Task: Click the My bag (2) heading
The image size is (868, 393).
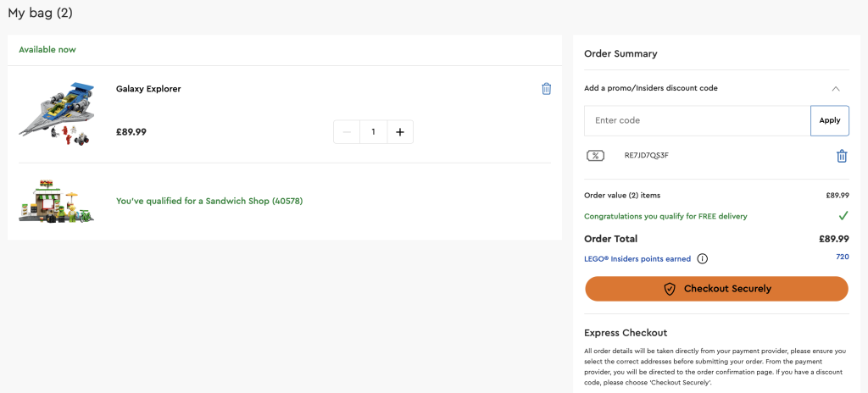Action: coord(41,13)
